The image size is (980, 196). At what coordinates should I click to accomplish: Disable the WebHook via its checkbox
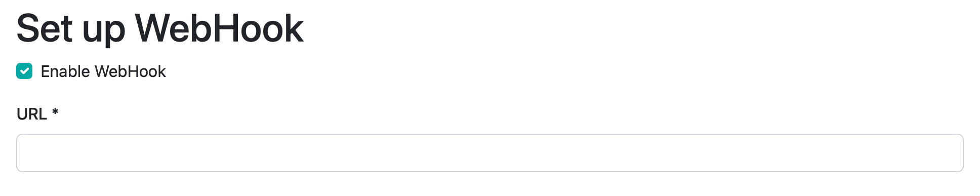tap(24, 71)
